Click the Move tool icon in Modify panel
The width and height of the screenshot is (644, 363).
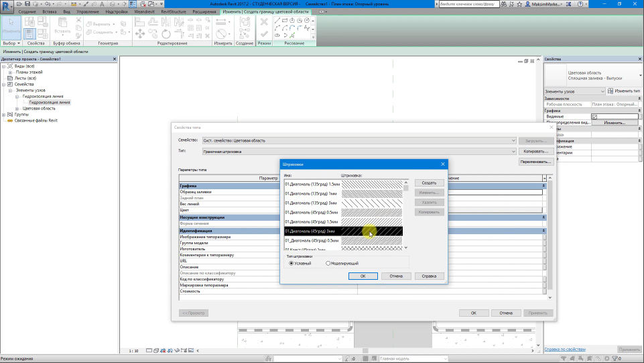tap(139, 34)
